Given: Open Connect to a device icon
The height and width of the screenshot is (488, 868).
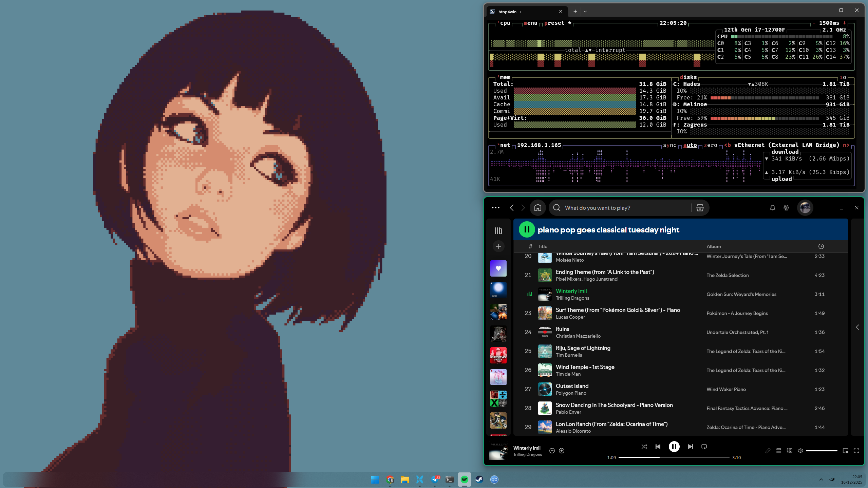Looking at the screenshot, I should click(x=790, y=451).
